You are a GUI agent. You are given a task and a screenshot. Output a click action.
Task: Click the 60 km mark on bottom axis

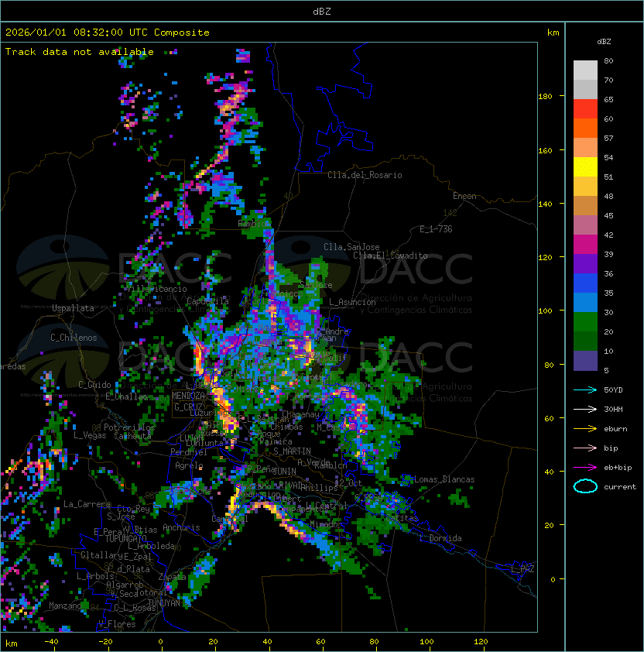[320, 642]
